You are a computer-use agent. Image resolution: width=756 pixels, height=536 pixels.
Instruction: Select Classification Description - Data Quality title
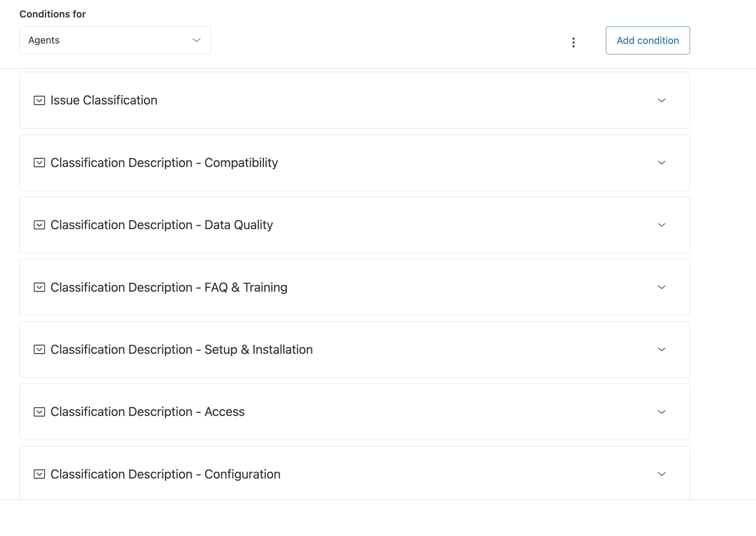[161, 225]
